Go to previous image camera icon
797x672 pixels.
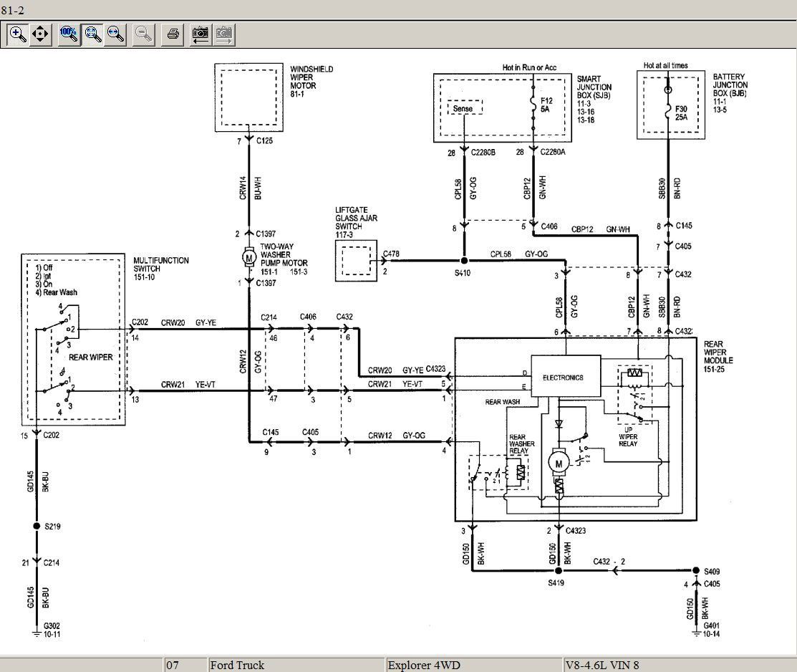pyautogui.click(x=201, y=34)
